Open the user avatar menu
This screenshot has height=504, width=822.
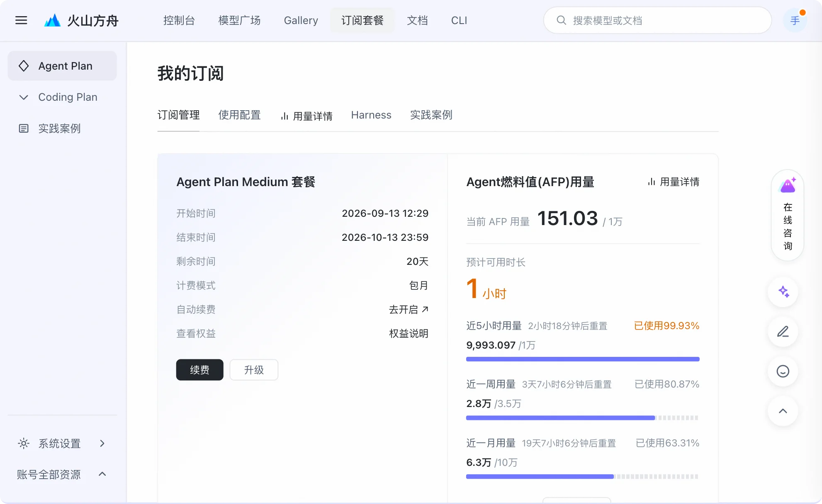tap(795, 20)
